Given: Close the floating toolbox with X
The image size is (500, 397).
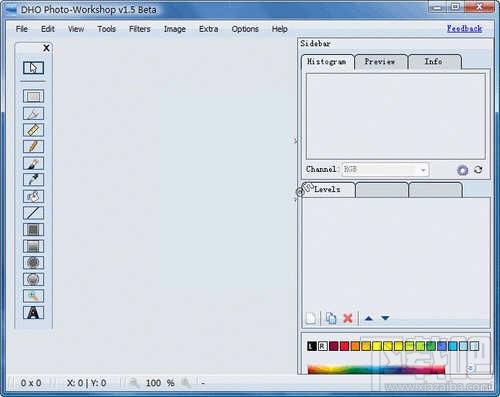Looking at the screenshot, I should tap(46, 48).
